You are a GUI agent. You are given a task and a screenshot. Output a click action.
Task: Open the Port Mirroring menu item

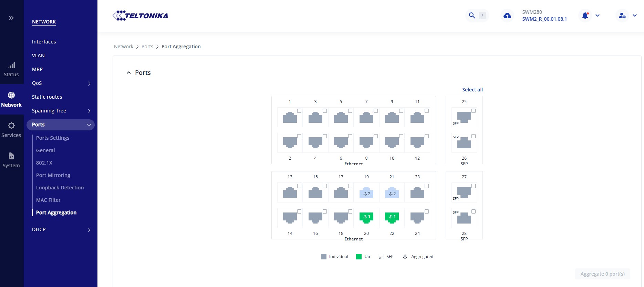coord(53,175)
